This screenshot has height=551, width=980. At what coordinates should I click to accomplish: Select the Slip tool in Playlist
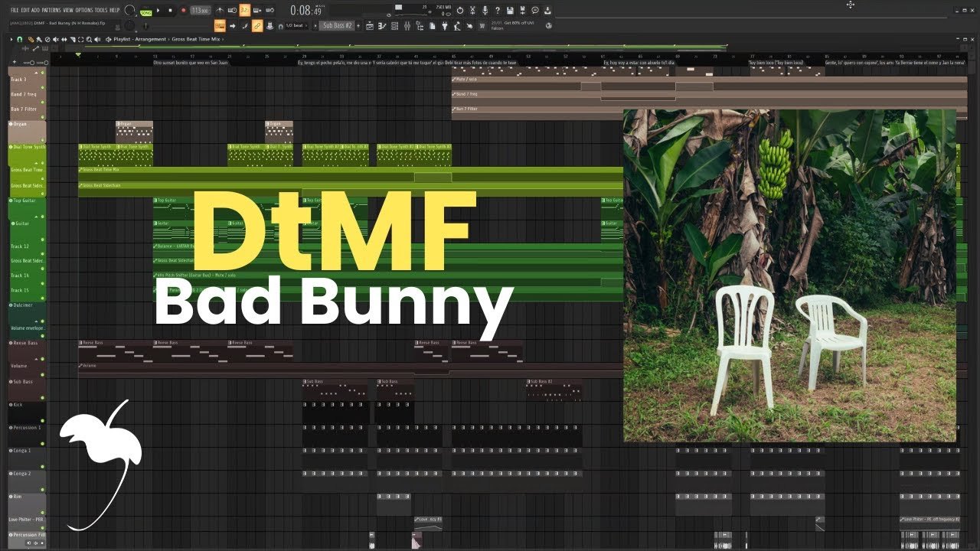point(64,39)
